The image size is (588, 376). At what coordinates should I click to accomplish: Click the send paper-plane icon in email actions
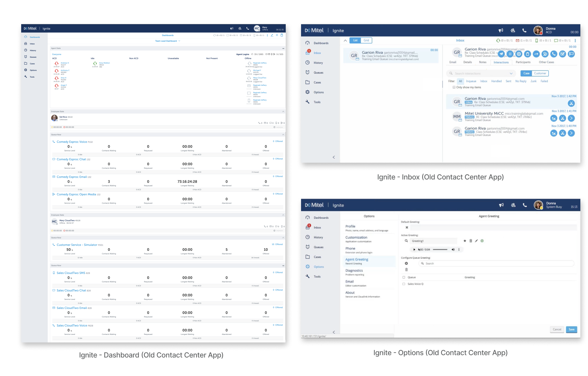(x=501, y=54)
